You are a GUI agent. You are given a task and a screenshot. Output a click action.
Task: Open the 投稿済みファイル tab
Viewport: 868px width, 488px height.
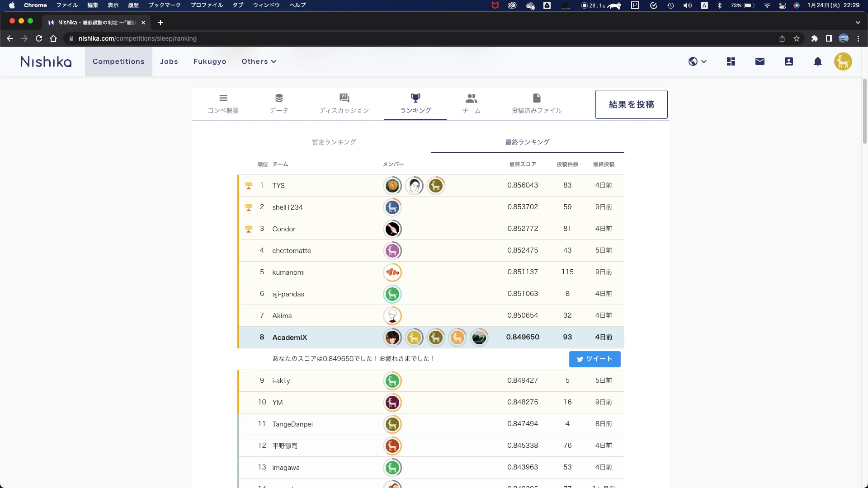click(537, 104)
